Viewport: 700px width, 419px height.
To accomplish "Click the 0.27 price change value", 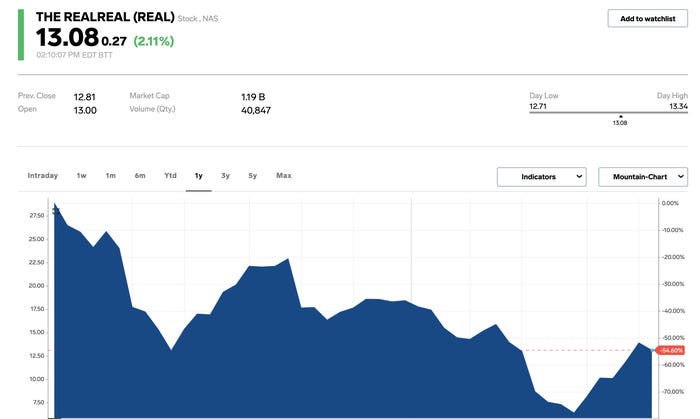I will coord(114,41).
